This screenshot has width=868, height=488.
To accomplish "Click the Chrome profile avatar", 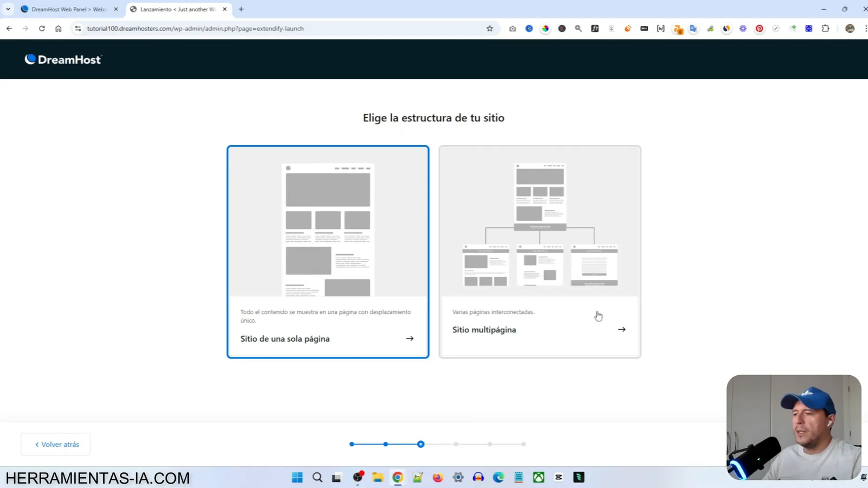I will pyautogui.click(x=850, y=28).
